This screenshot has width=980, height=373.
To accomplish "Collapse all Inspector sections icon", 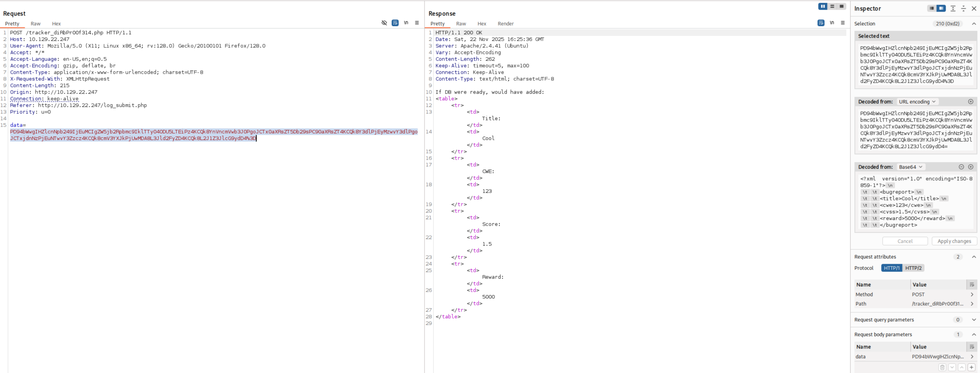I will pos(963,9).
